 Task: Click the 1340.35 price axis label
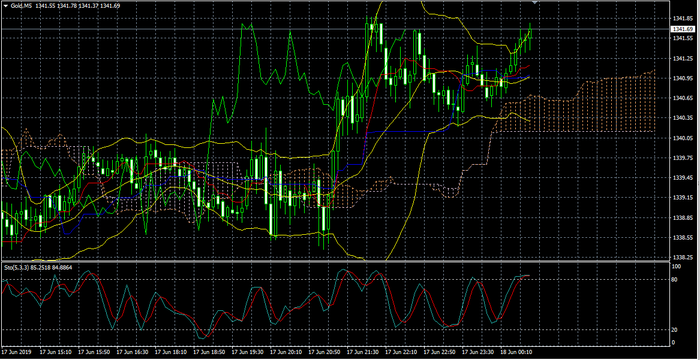pos(682,118)
